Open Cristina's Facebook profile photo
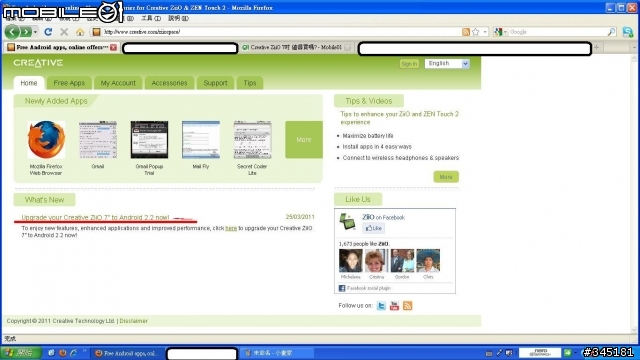 click(376, 260)
